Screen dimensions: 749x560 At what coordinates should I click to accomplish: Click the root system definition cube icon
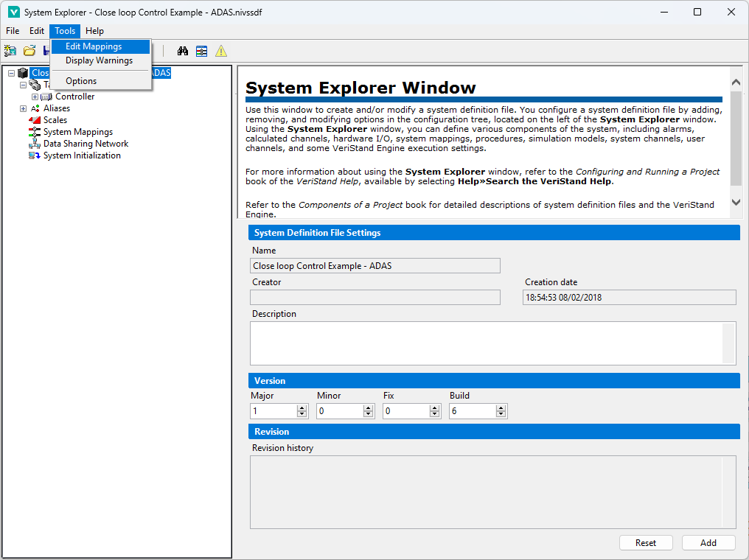[x=23, y=73]
